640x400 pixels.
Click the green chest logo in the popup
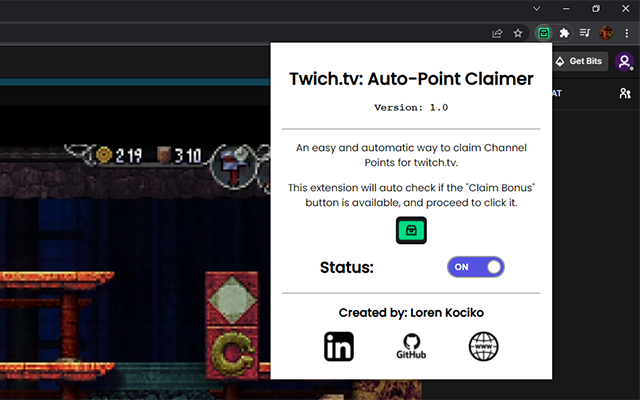(411, 231)
